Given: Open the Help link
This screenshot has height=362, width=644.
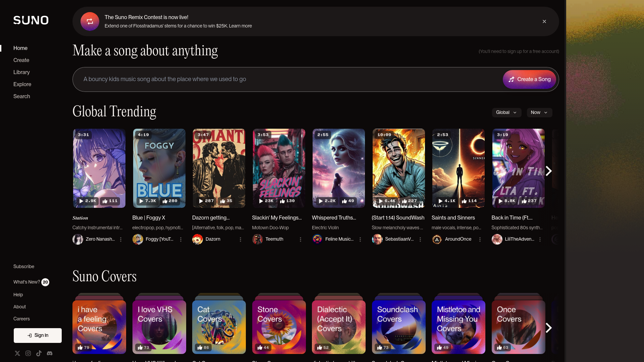Looking at the screenshot, I should coord(18,295).
